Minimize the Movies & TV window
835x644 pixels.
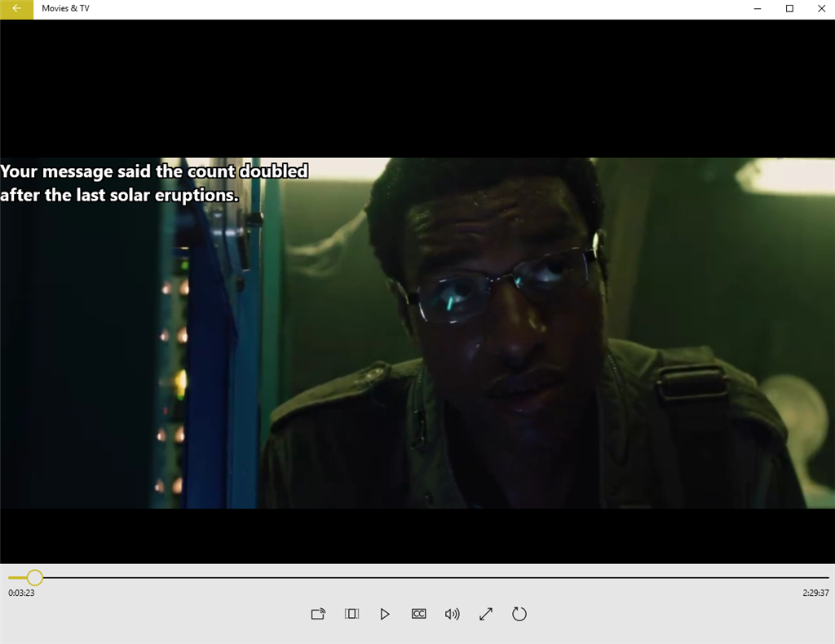point(758,8)
